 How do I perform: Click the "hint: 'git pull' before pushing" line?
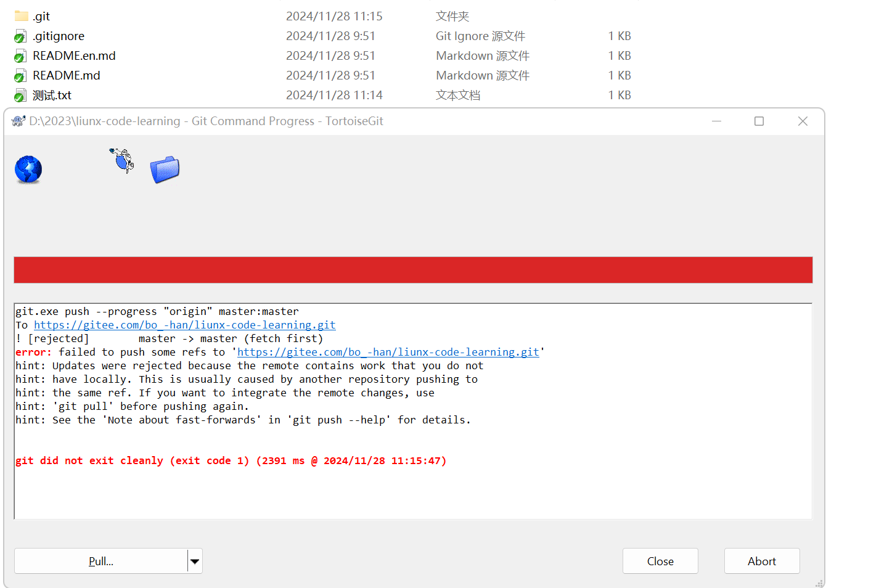133,406
